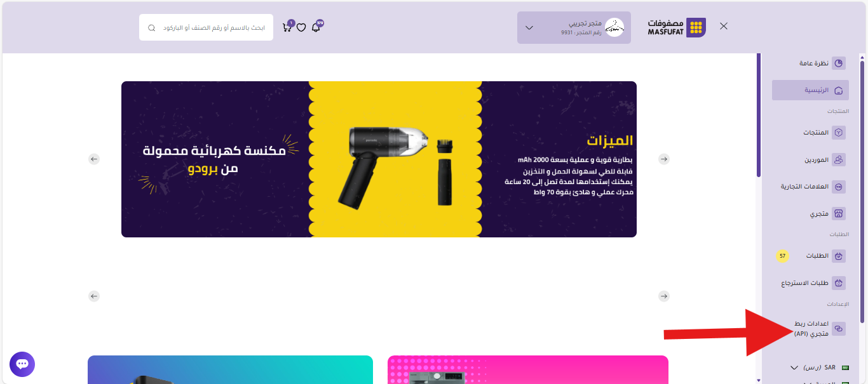This screenshot has width=868, height=384.
Task: Open the purple chat support bubble
Action: pos(22,364)
